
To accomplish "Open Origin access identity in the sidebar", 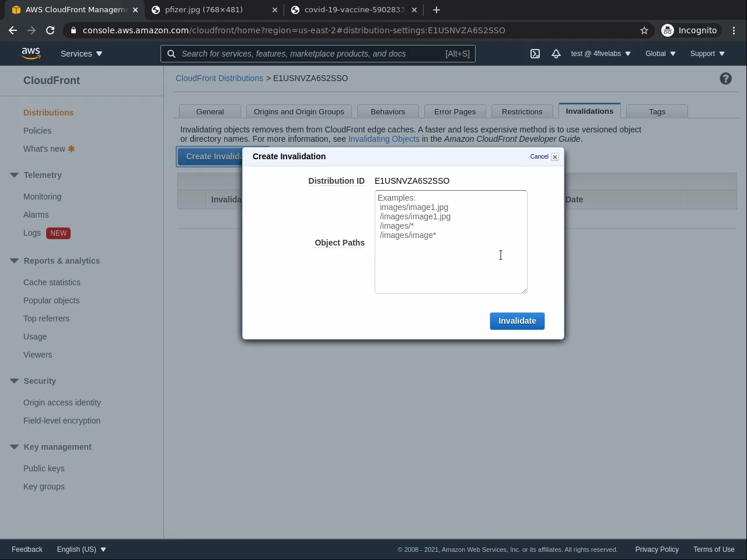I will coord(62,402).
